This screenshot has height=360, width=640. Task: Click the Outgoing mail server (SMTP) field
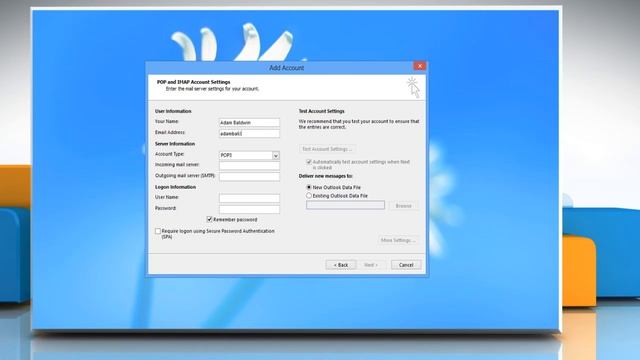coord(249,176)
